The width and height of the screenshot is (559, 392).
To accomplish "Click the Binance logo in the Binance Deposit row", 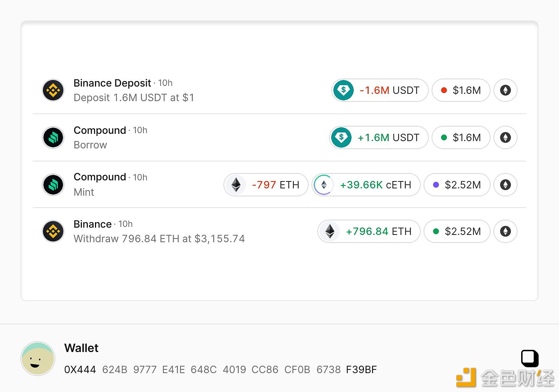I will [x=53, y=90].
